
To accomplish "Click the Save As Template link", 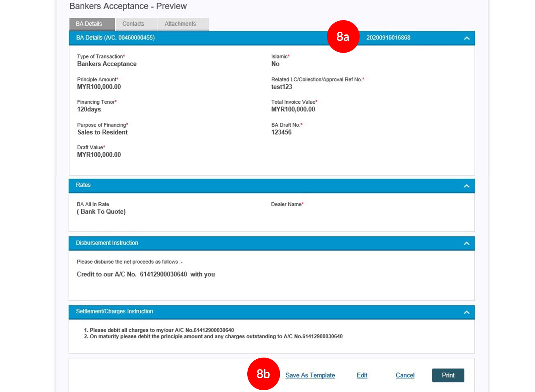I will click(310, 375).
